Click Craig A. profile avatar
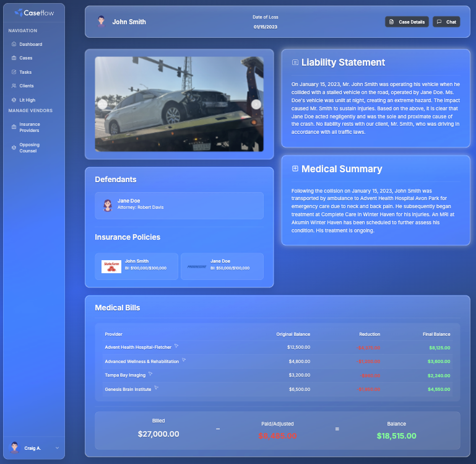The image size is (476, 464). pos(14,447)
